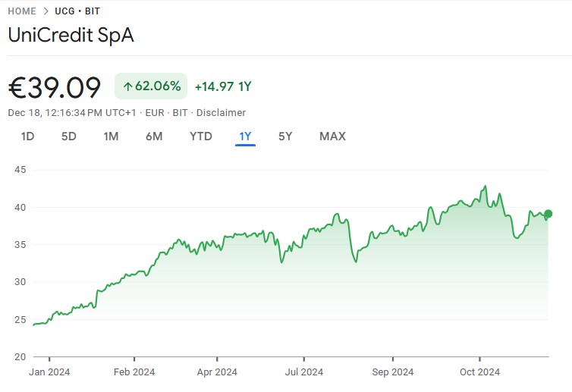Click the Jan 2024 x-axis label
Screen dimensions: 572x392
tap(49, 372)
